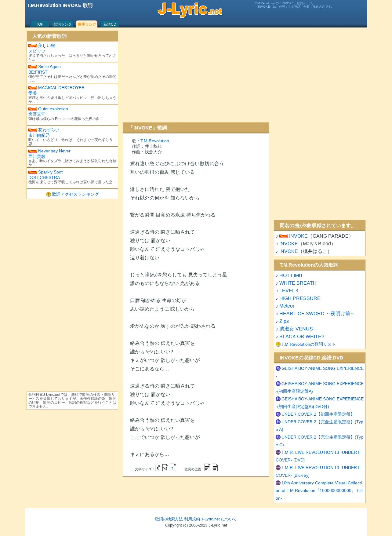
Task: Open the TOP tab
Action: point(40,24)
